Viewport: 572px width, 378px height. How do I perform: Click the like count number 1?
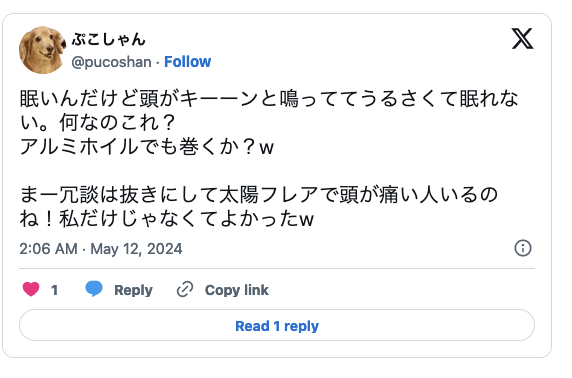[x=54, y=290]
